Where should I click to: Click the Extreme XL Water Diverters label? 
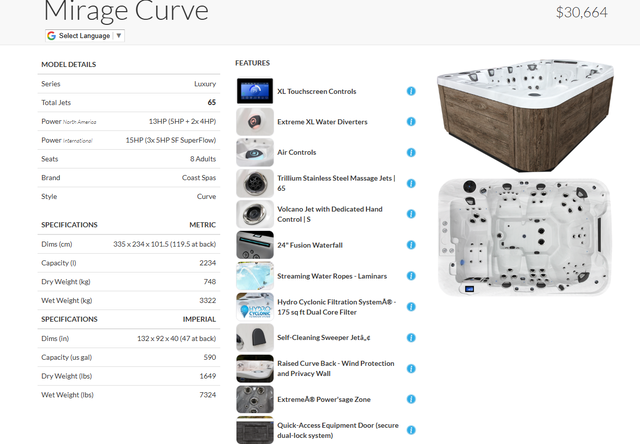point(322,122)
